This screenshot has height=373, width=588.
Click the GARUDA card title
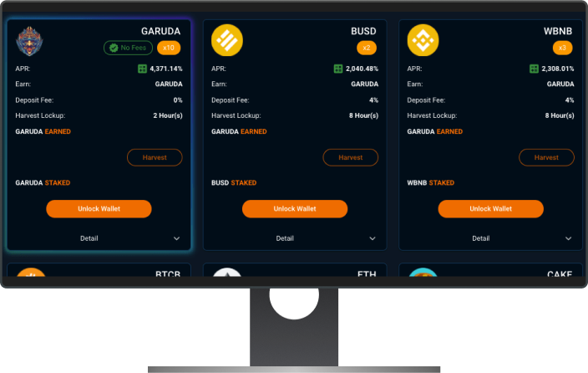pos(161,31)
